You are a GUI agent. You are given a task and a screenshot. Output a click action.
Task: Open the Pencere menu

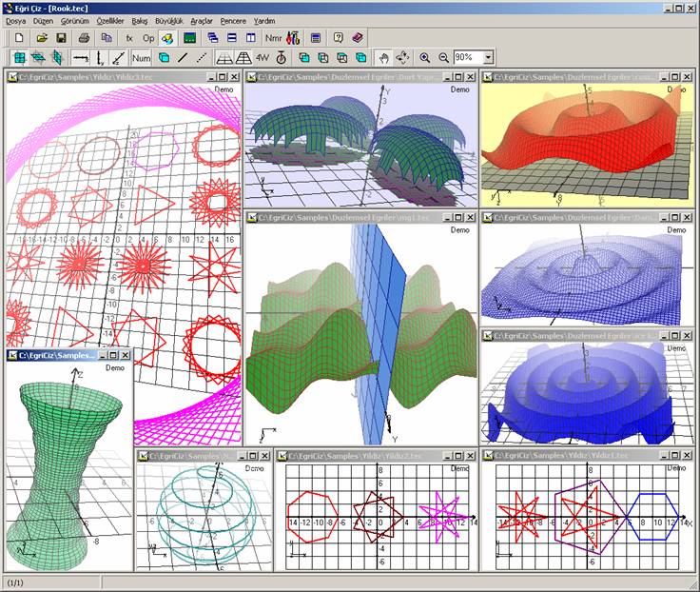tap(233, 21)
